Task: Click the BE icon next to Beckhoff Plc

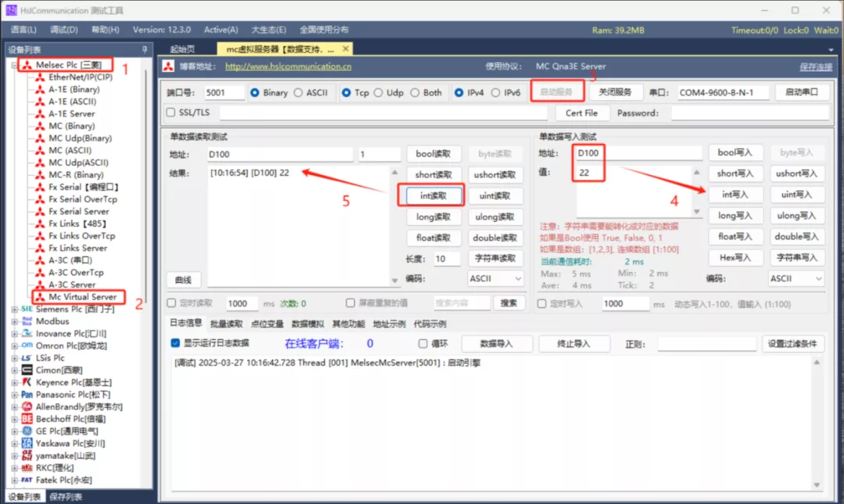Action: (27, 418)
